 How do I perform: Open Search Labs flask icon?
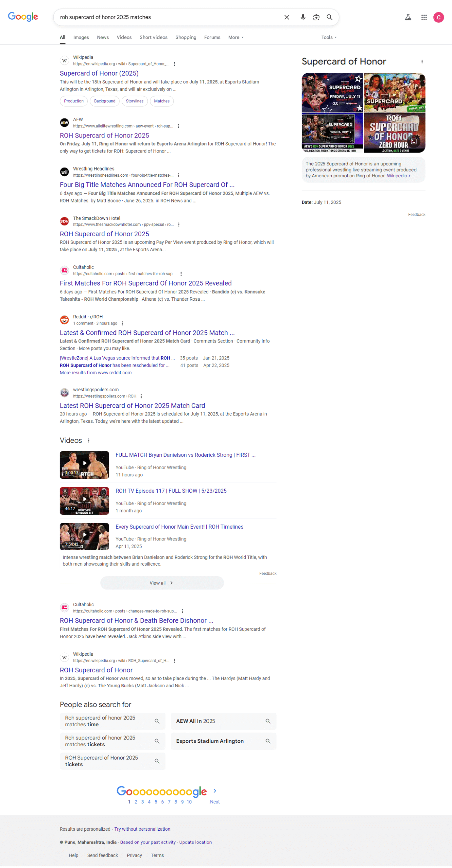408,17
